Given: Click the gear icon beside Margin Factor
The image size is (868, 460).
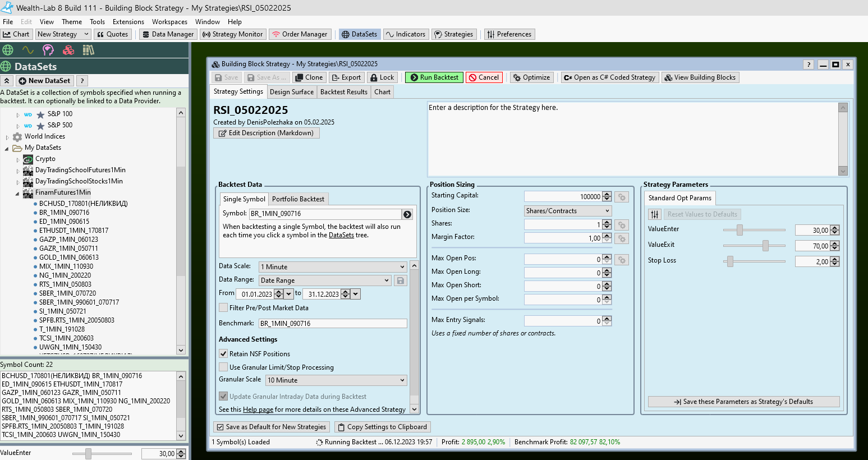Looking at the screenshot, I should point(622,238).
